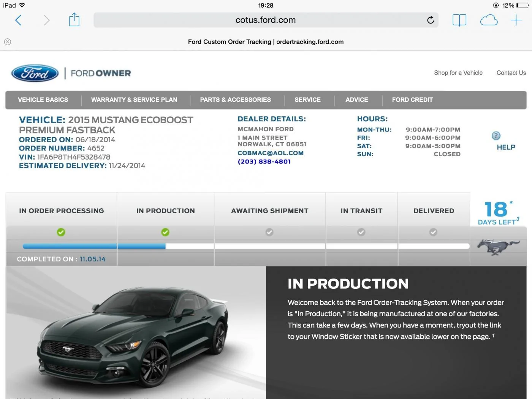
Task: Add a new tab with the plus icon
Action: pos(516,20)
